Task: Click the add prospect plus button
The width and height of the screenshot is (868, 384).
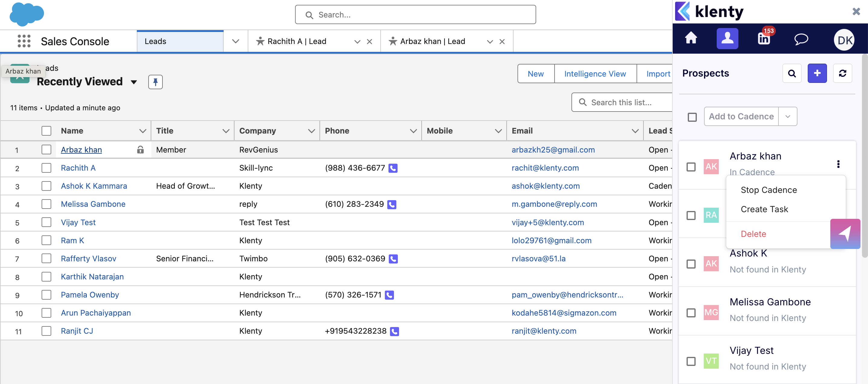Action: click(817, 73)
